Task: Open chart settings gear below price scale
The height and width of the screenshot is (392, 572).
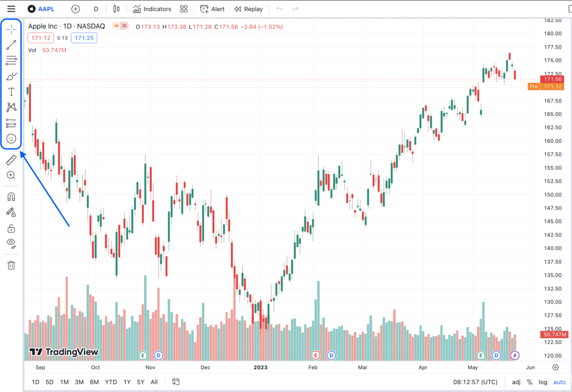Action: pyautogui.click(x=555, y=367)
